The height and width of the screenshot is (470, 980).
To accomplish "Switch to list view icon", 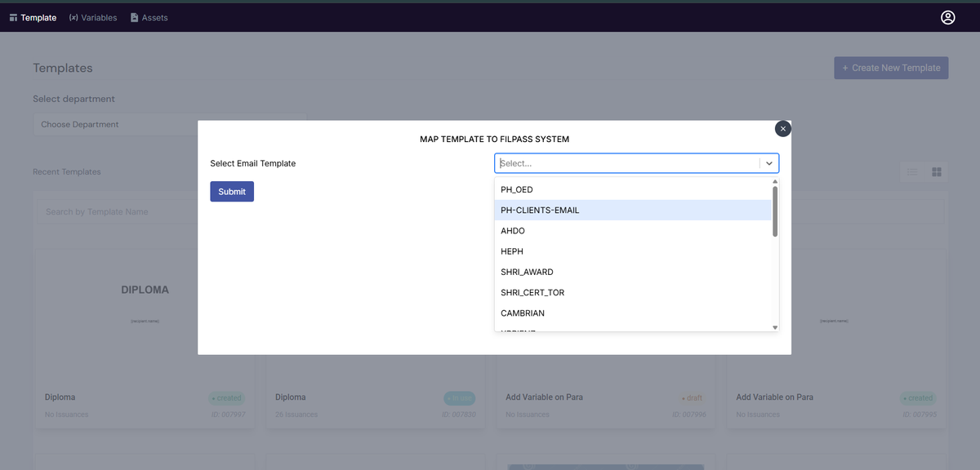I will [x=913, y=172].
